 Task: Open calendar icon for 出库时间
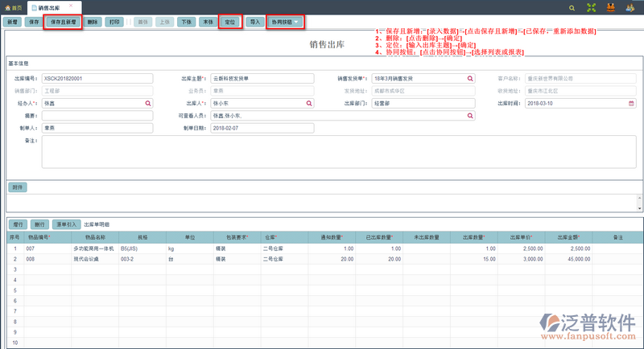click(631, 104)
